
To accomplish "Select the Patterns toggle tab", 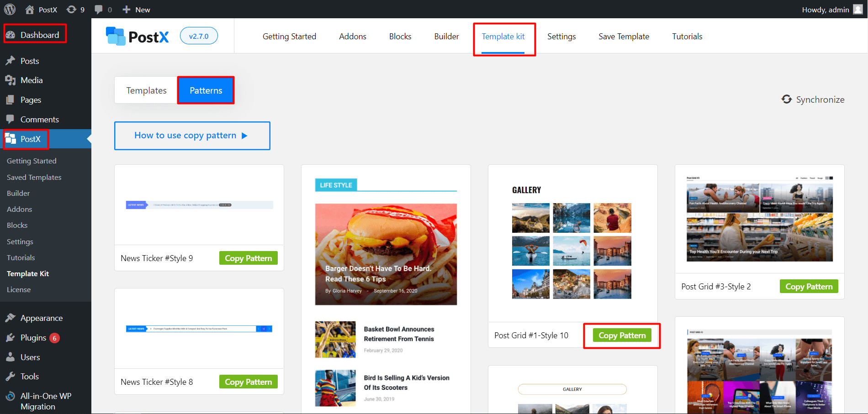I will [x=206, y=90].
